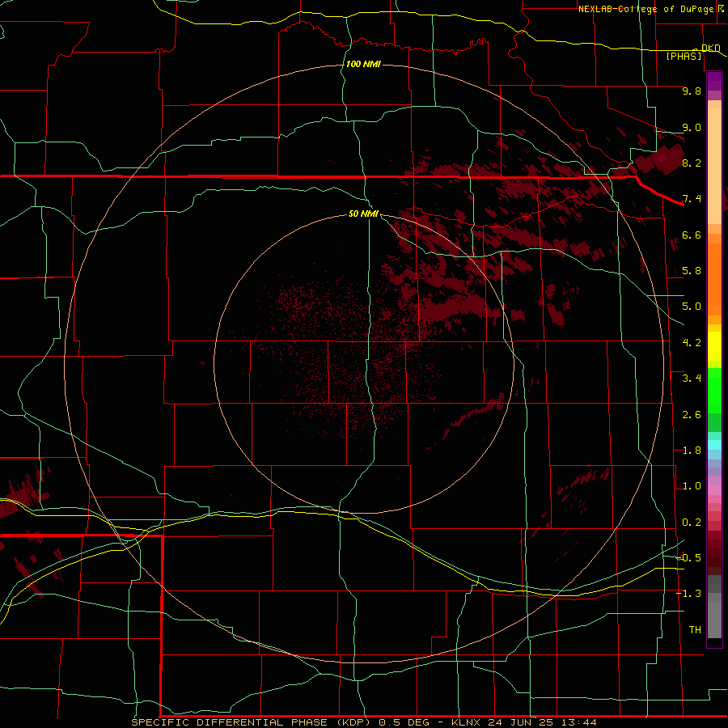Click the 8.2 scale value
The height and width of the screenshot is (728, 728).
pos(692,163)
